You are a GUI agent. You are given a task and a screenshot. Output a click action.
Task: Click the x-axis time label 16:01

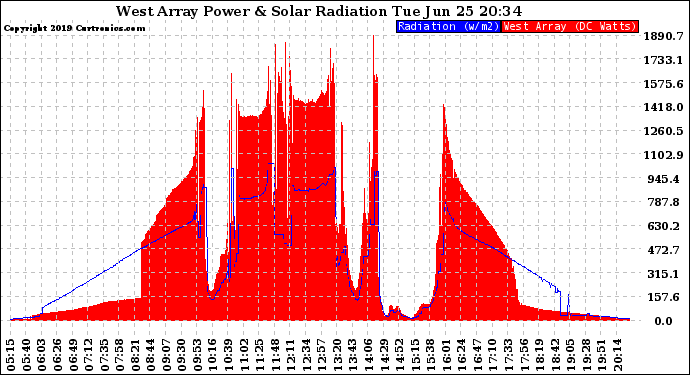(445, 355)
